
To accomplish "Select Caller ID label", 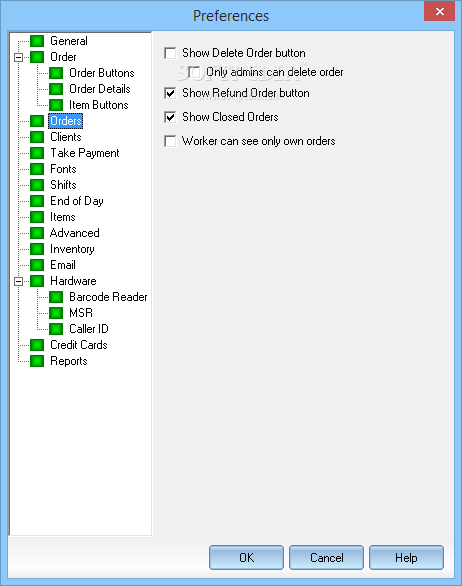I will coord(89,329).
